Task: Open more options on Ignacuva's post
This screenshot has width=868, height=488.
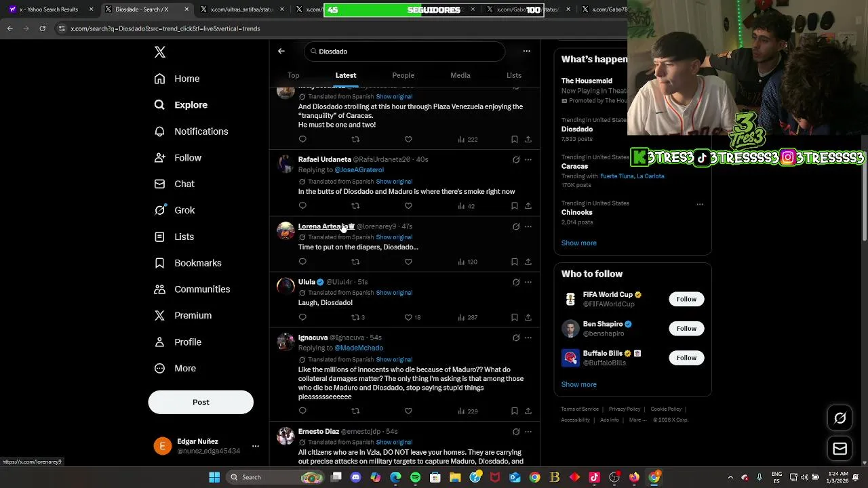Action: 528,338
